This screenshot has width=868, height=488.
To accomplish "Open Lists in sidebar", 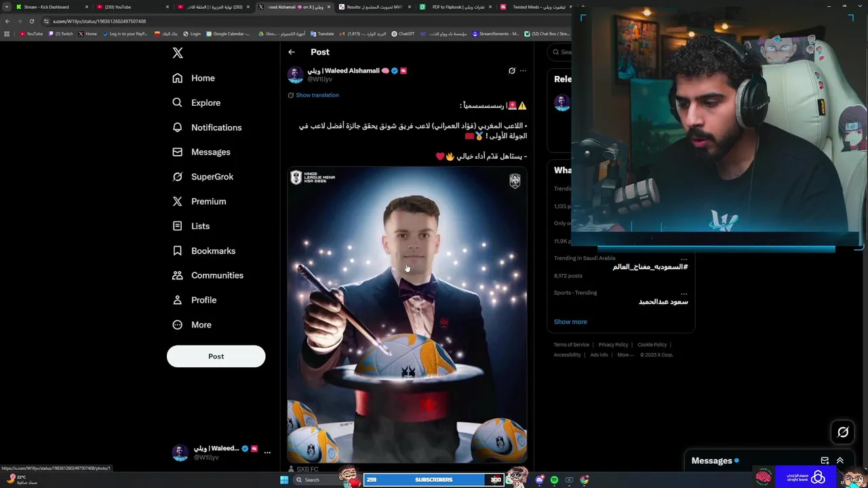I will 191,226.
